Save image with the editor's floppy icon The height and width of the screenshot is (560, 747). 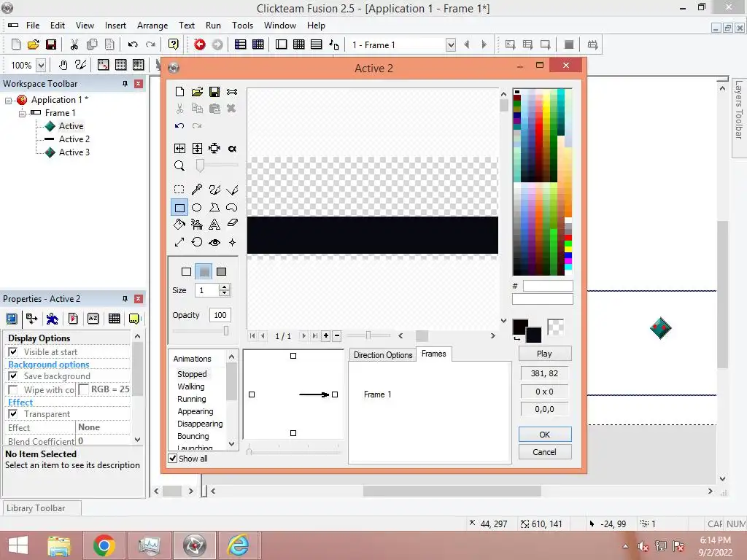[x=214, y=92]
